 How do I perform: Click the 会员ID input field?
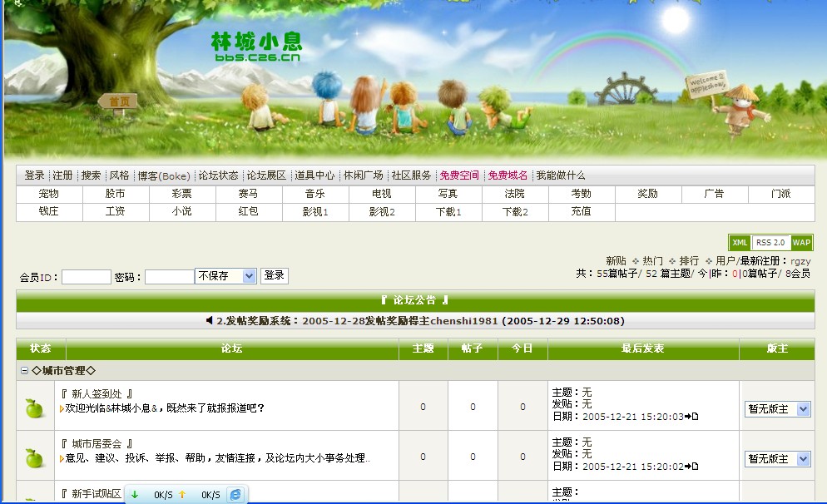[86, 277]
